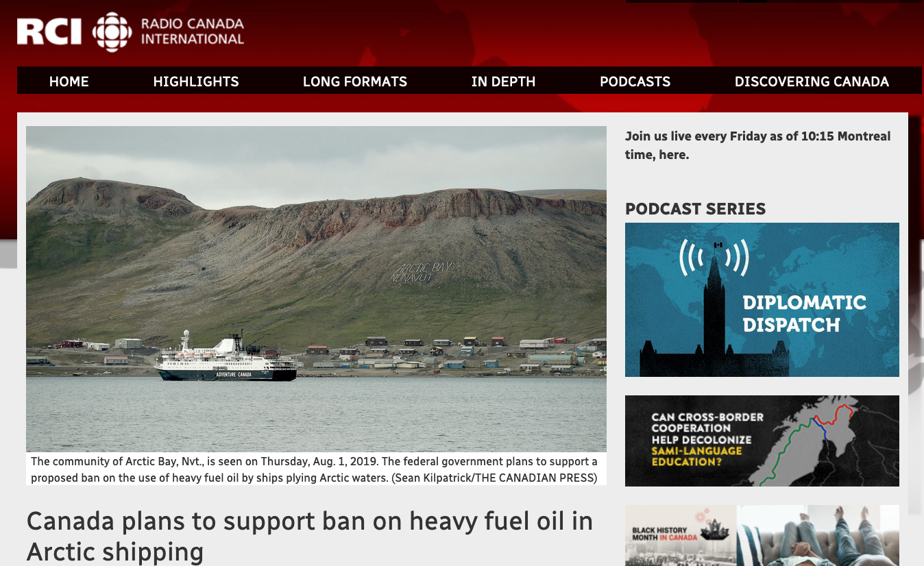Screen dimensions: 924x566
Task: Select the IN DEPTH menu item
Action: (x=503, y=82)
